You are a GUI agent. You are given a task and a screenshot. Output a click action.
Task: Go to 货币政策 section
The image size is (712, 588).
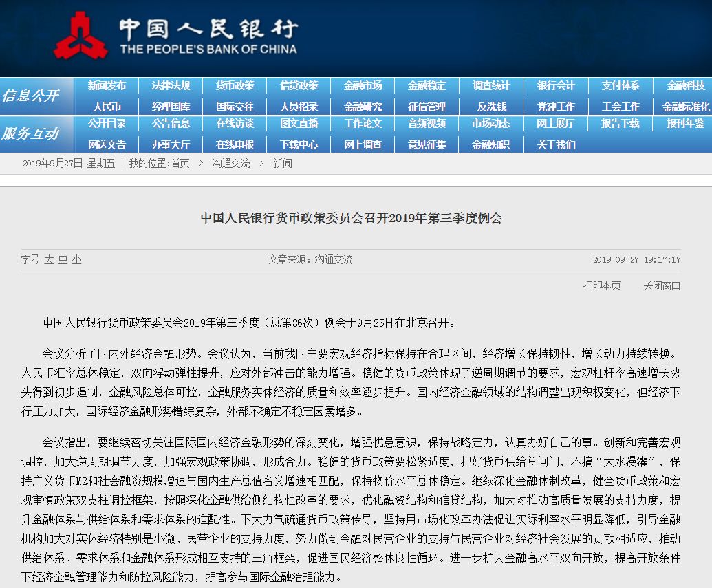pyautogui.click(x=235, y=86)
